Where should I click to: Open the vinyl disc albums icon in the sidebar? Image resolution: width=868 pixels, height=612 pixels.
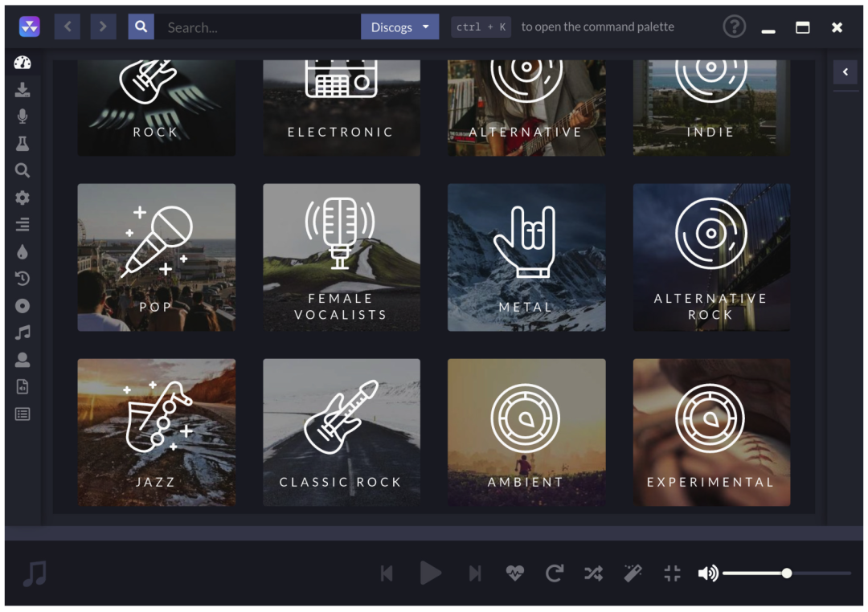(23, 305)
